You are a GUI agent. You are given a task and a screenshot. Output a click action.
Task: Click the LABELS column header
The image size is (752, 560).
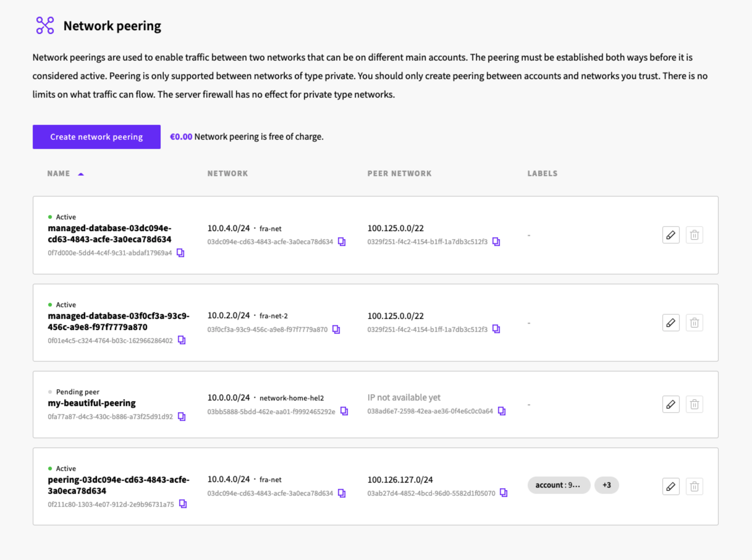point(542,174)
